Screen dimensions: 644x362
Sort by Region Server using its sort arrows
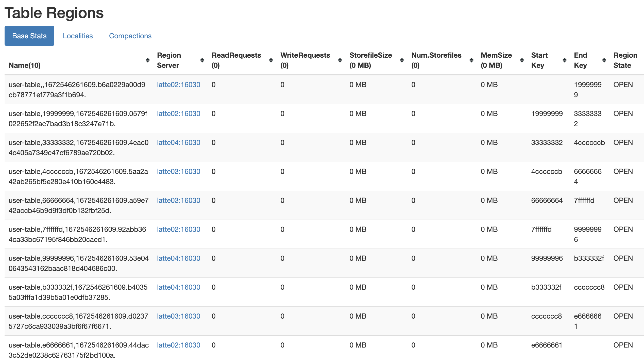pyautogui.click(x=202, y=60)
